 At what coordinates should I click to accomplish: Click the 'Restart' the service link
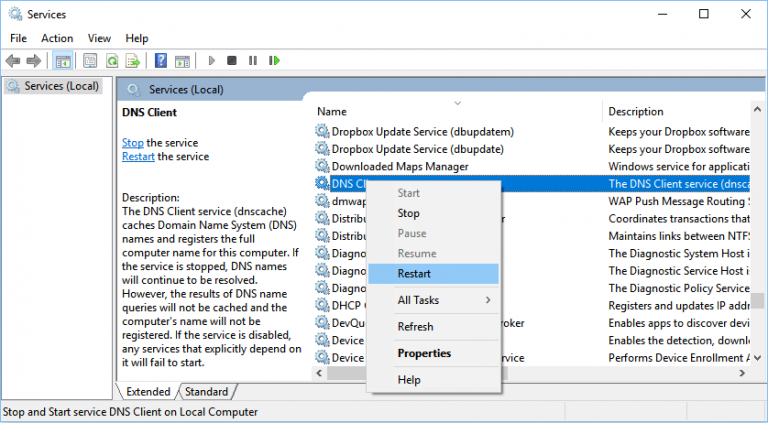click(138, 157)
